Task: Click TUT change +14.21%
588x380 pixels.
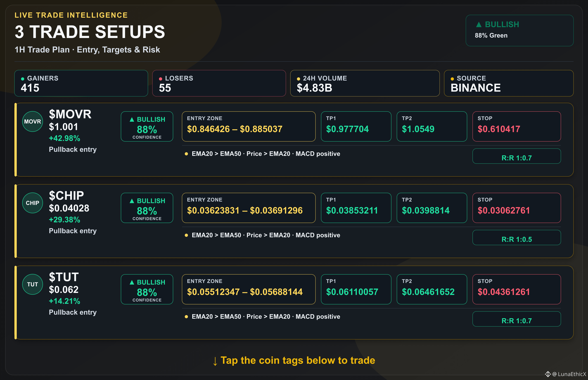Action: click(64, 301)
